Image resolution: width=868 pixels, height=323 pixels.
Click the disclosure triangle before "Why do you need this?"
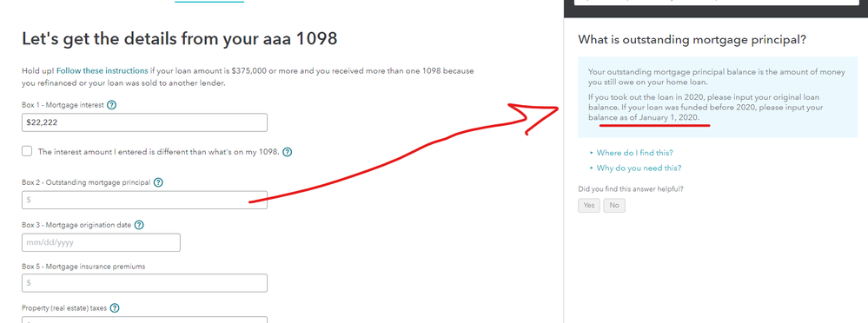[x=592, y=168]
